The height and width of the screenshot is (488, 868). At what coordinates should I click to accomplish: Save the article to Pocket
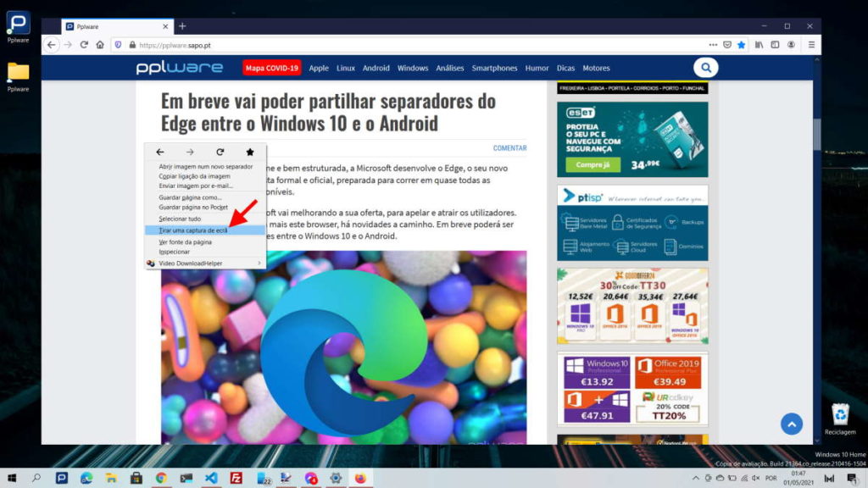coord(727,44)
